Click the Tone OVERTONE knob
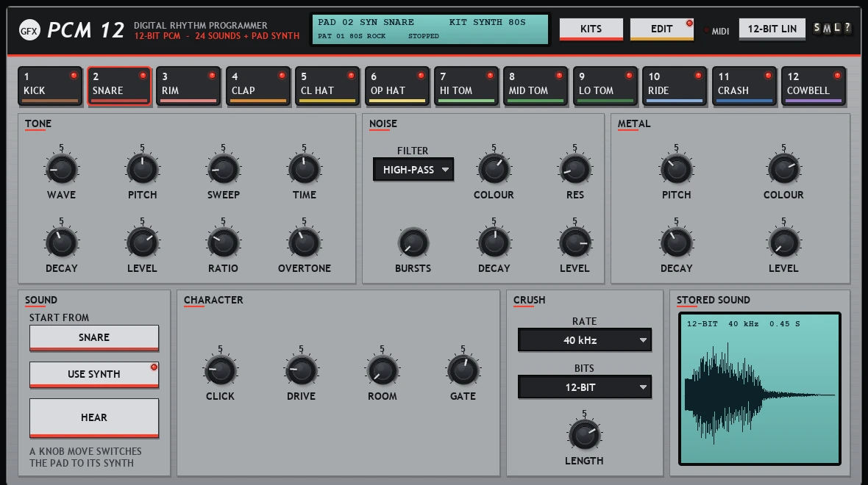Screen dimensions: 868x485 tap(304, 242)
